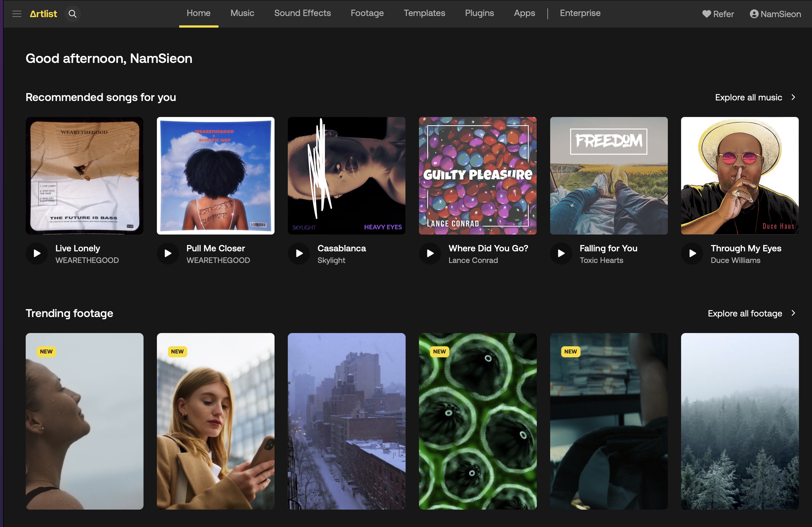
Task: Click the Explore all music link
Action: 748,97
